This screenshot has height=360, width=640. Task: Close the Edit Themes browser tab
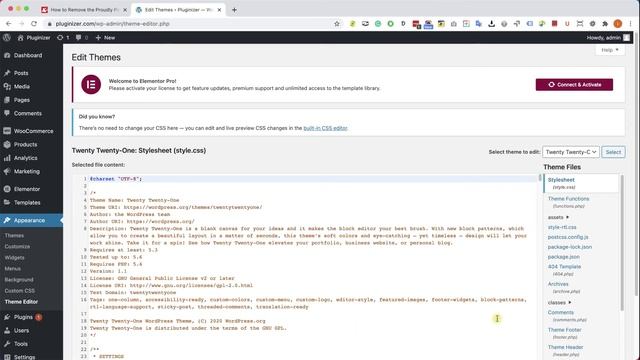(219, 10)
